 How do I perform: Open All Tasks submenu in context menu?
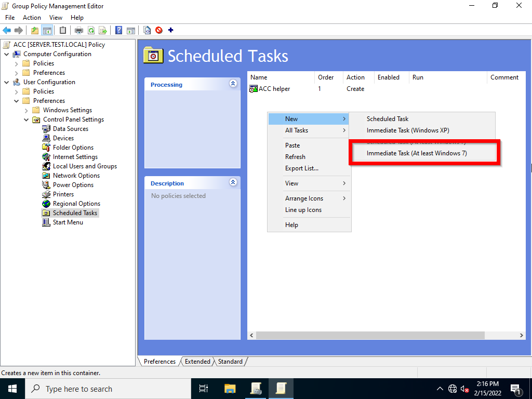pyautogui.click(x=309, y=130)
